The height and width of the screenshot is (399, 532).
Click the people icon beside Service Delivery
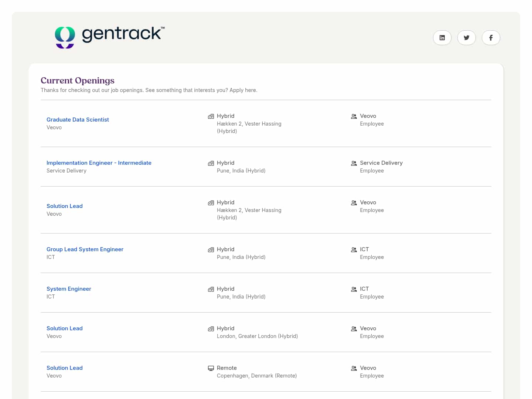point(354,163)
